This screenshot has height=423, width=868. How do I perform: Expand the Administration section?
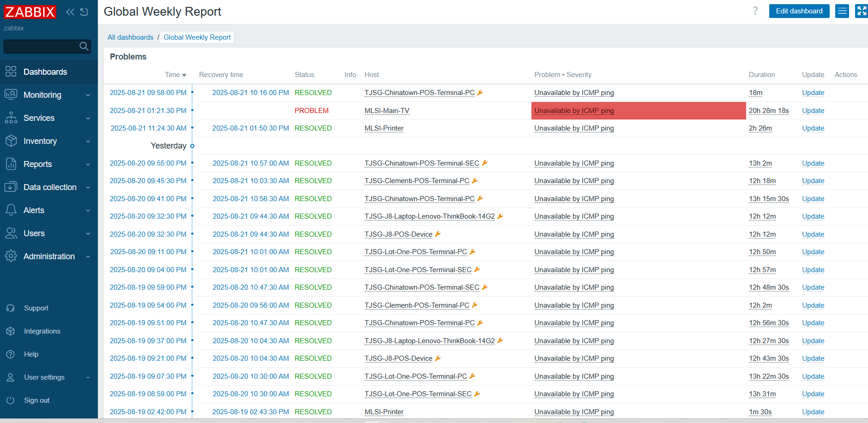(x=48, y=256)
